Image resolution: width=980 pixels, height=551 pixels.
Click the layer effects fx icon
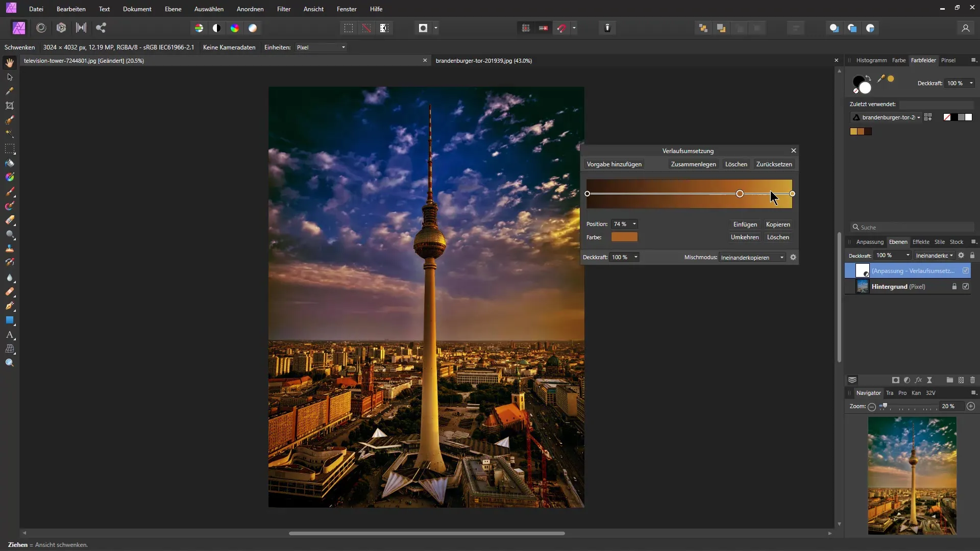(918, 380)
